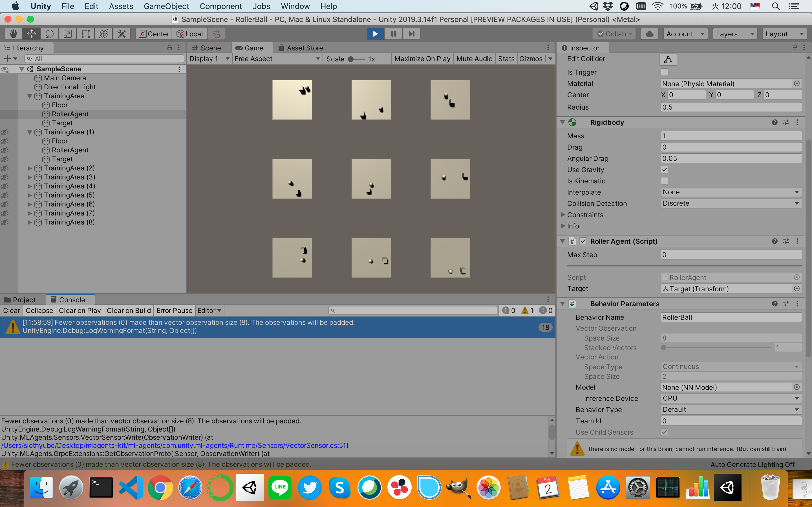The image size is (812, 507).
Task: Select the Hand tool in toolbar
Action: 14,34
